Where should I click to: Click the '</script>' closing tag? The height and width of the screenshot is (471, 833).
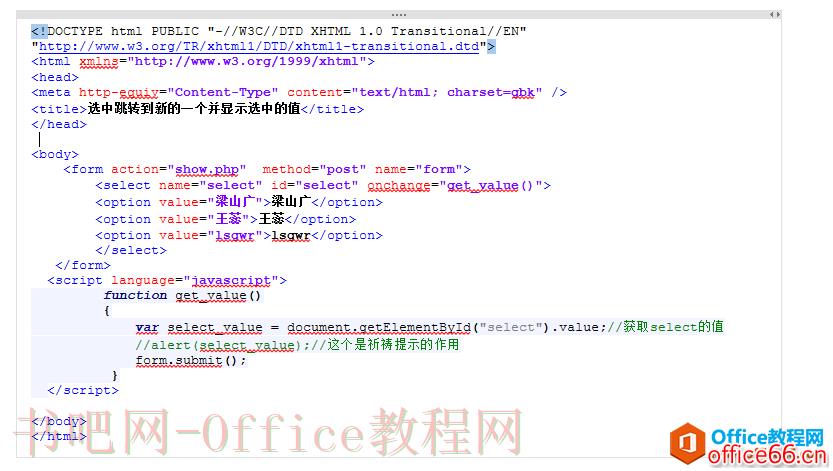(83, 390)
